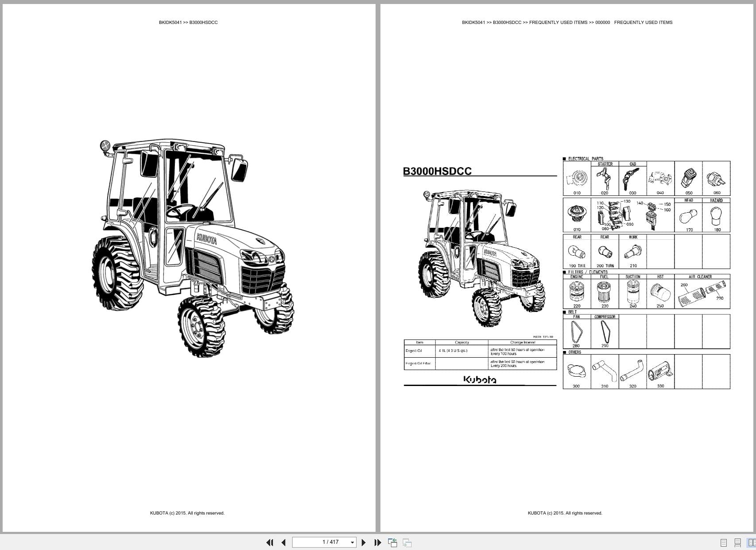Viewport: 756px width, 550px height.
Task: Click the ELECTRICAL PARTS section label
Action: (x=585, y=159)
